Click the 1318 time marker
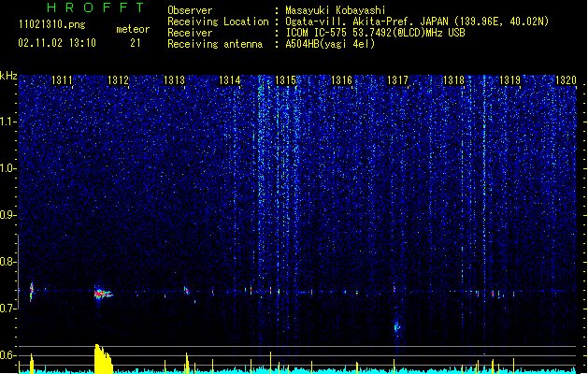The height and width of the screenshot is (374, 588). coord(453,80)
